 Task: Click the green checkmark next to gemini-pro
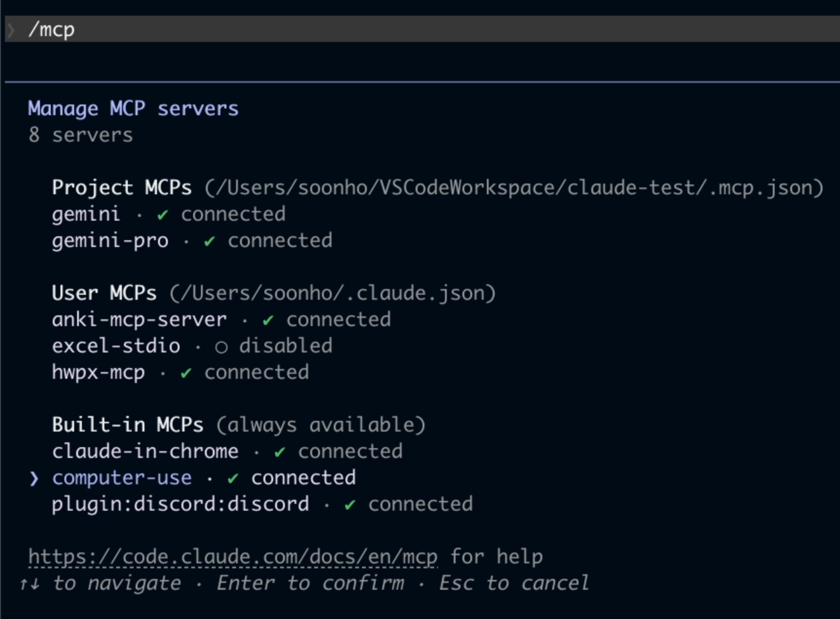click(x=209, y=241)
